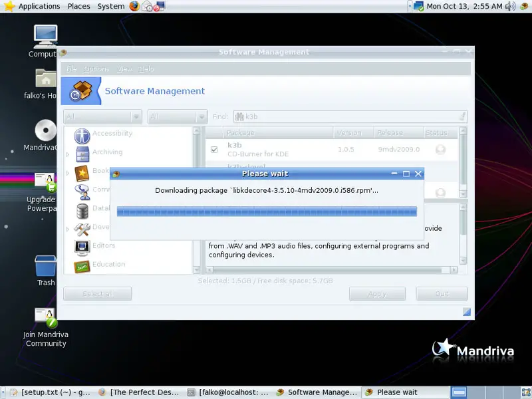
Task: Select the Archiving category icon
Action: [82, 154]
